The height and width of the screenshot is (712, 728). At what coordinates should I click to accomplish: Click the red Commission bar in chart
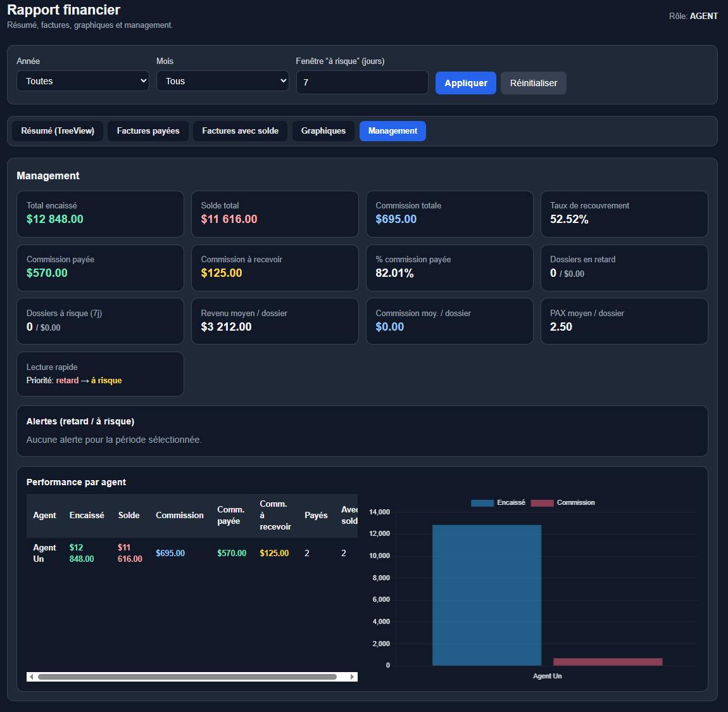[x=608, y=662]
